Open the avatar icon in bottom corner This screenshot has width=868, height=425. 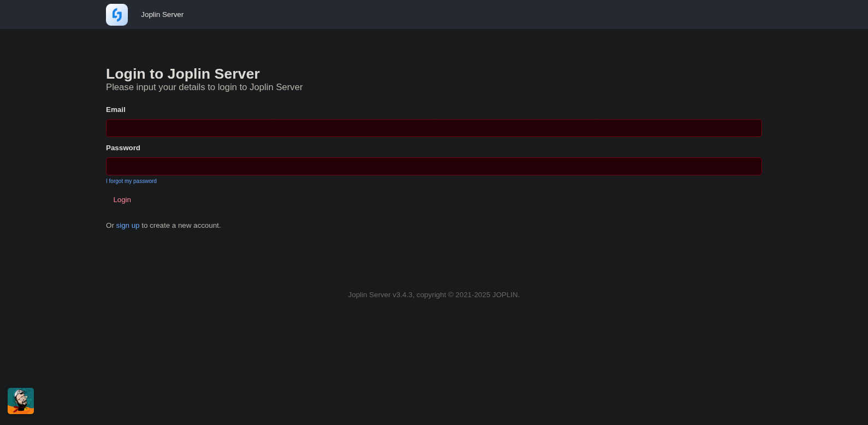click(21, 401)
